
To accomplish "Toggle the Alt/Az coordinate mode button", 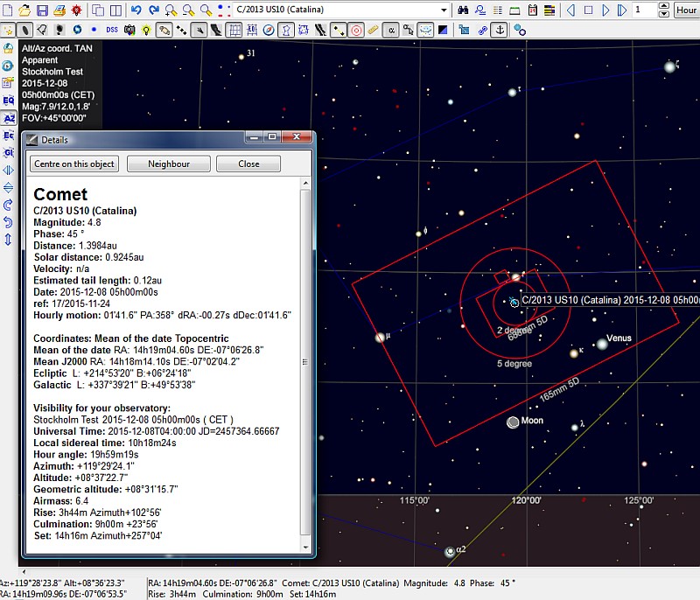I will pos(8,118).
